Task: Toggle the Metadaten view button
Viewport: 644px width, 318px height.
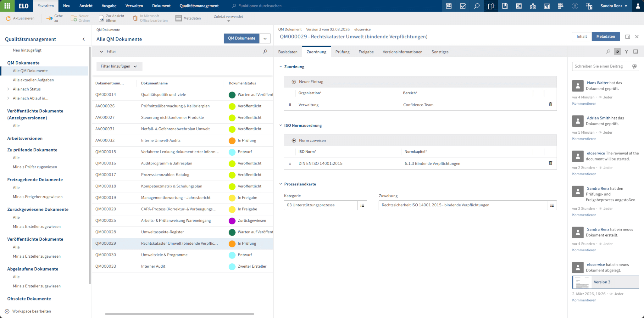Action: [605, 36]
